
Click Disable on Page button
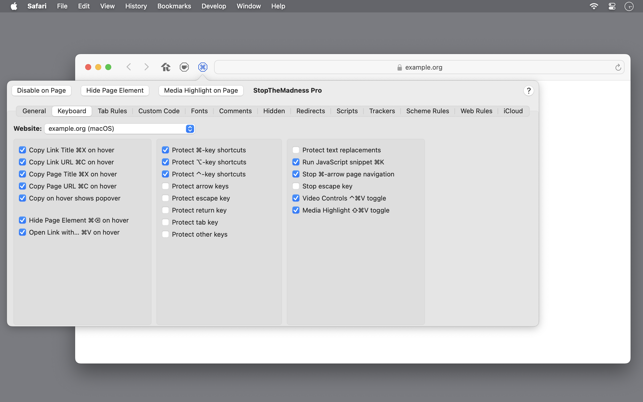(41, 90)
